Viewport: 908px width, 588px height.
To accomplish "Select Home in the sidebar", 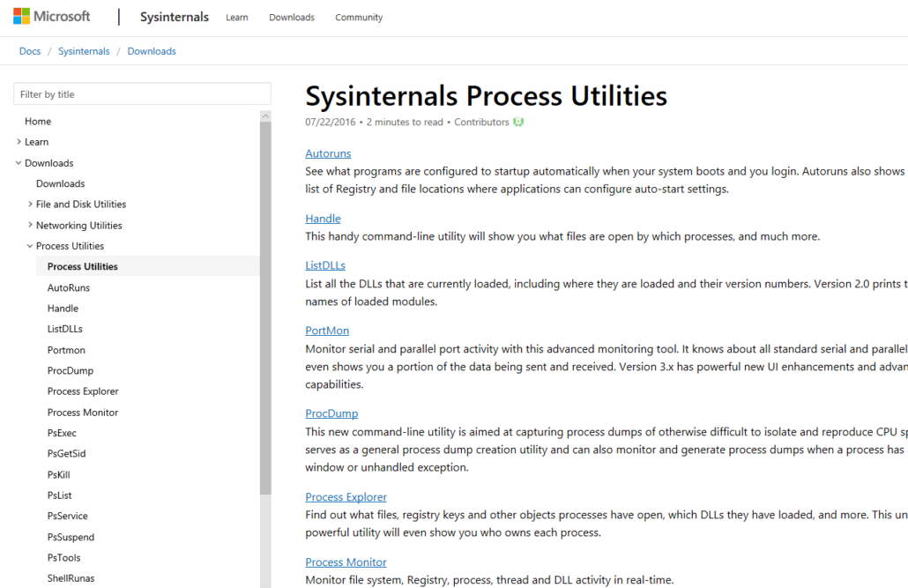I will pyautogui.click(x=38, y=121).
